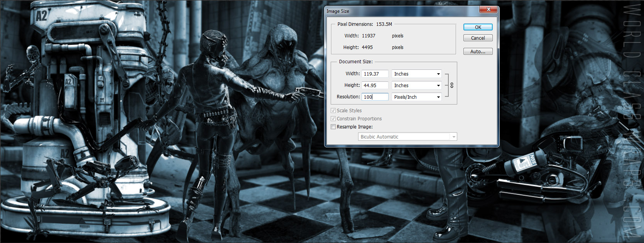Click the Document Size Height input field
Viewport: 644px width, 243px height.
[x=375, y=85]
